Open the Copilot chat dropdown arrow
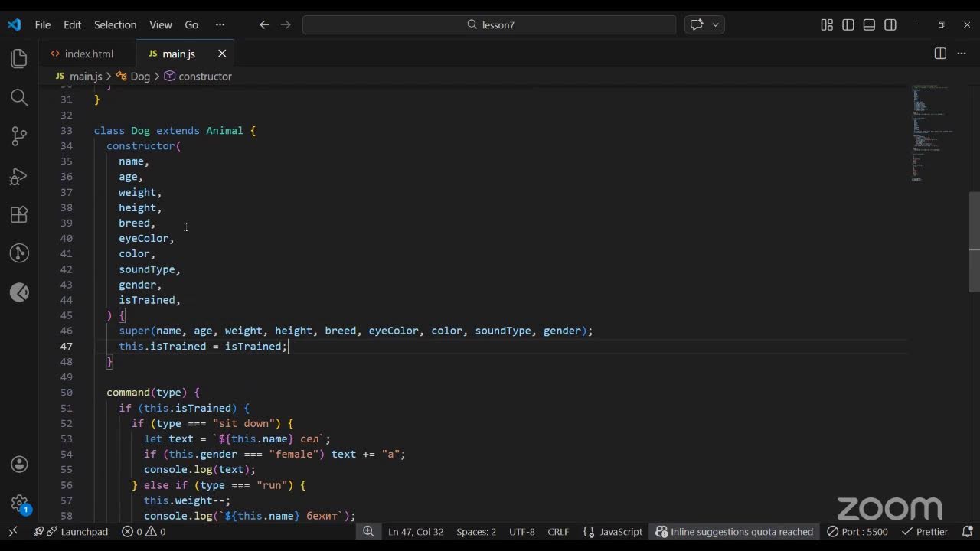 (x=716, y=24)
